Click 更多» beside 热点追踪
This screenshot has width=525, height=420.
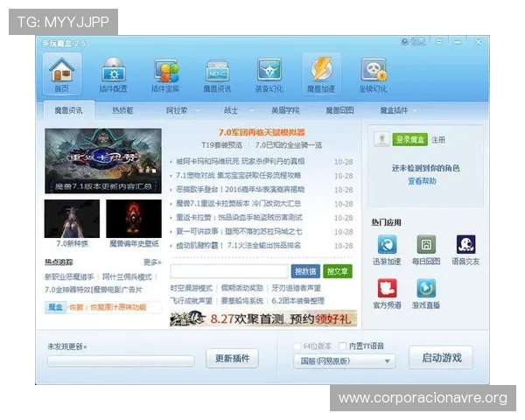click(152, 262)
